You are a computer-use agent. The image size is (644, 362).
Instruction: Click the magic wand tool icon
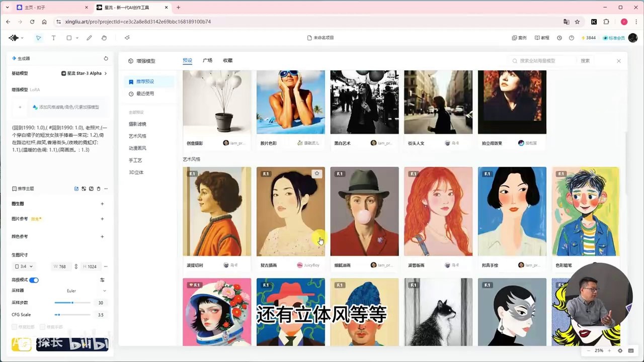coord(127,38)
